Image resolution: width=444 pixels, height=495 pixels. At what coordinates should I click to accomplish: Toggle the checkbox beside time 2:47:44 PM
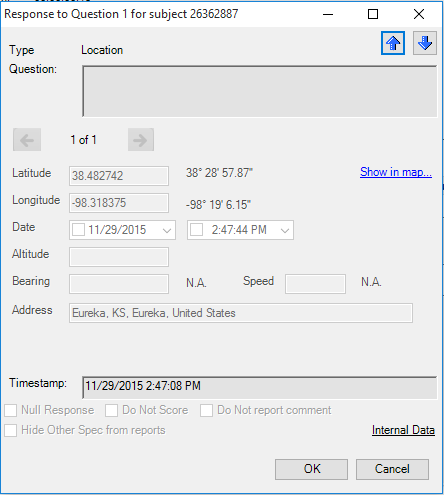(197, 230)
